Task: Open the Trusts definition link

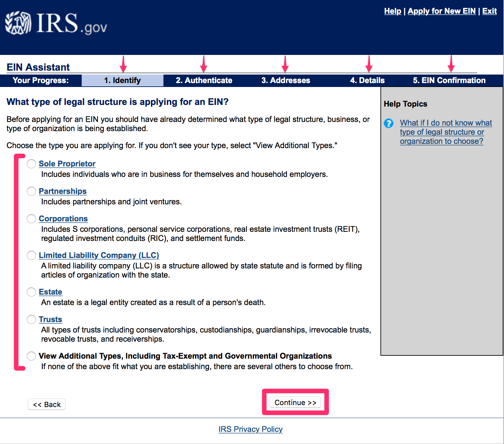Action: (50, 319)
